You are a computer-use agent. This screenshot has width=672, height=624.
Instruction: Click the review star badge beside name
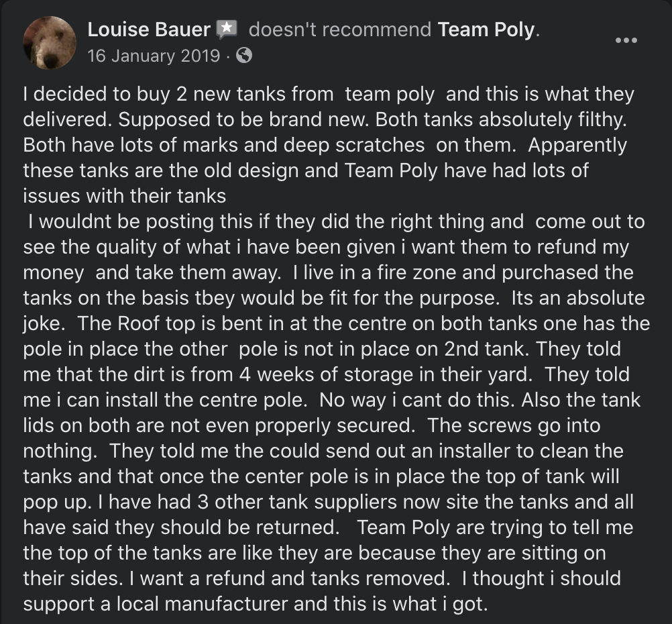[226, 30]
